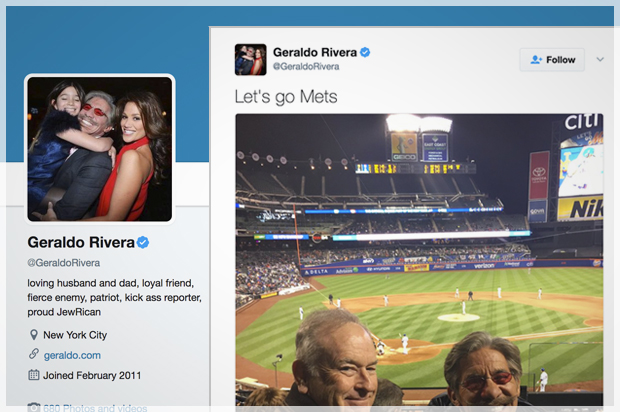Click the "Joined February 2011" text
The image size is (620, 412).
(x=92, y=375)
